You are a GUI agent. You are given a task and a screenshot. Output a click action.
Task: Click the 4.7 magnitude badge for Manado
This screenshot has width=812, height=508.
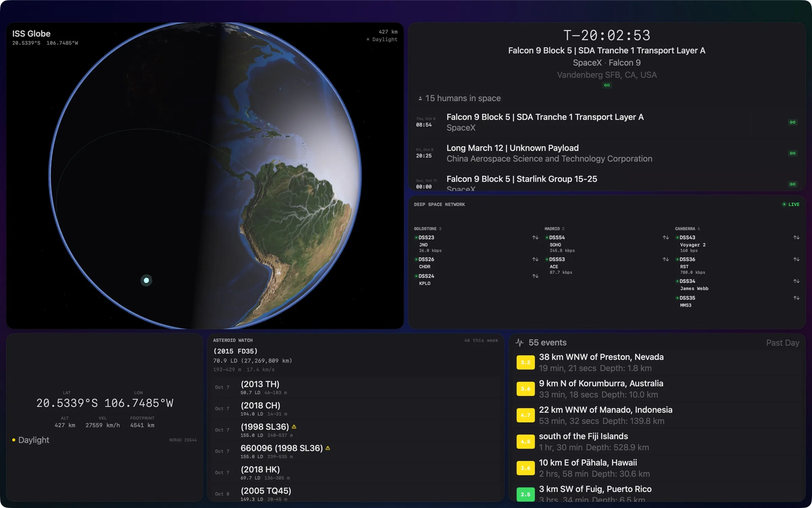(525, 415)
